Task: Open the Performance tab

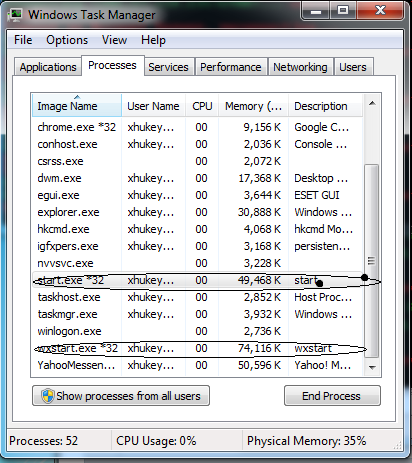Action: [231, 67]
